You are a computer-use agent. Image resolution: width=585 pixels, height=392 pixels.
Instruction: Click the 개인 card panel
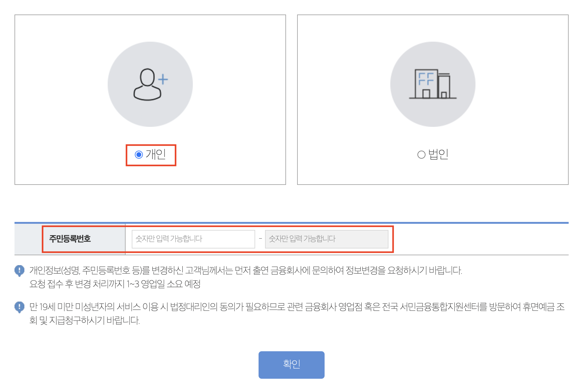tap(150, 99)
